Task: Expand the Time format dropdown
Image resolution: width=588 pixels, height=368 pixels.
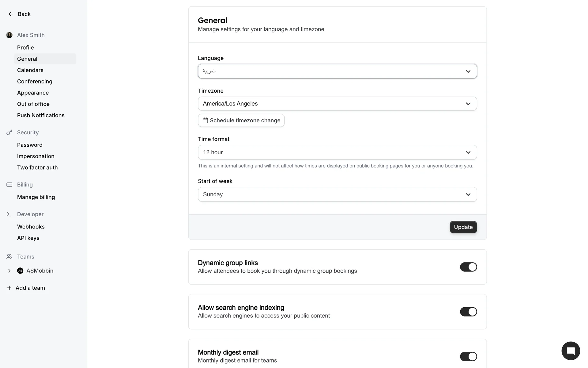Action: (337, 152)
